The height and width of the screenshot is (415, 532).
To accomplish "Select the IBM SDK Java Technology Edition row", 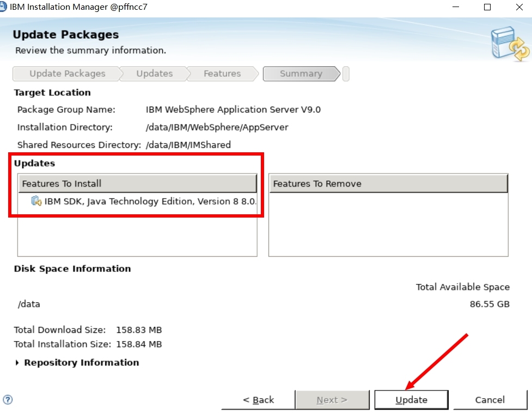I will (137, 201).
